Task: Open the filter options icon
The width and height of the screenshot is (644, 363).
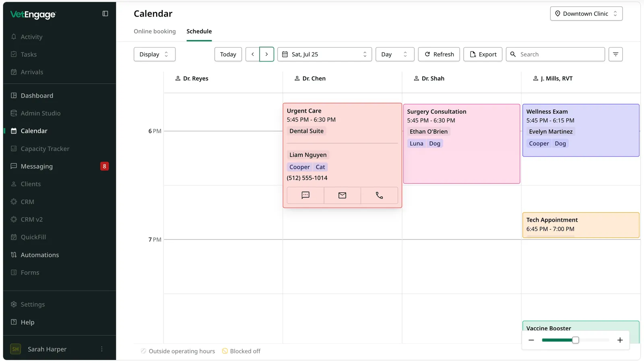Action: (x=615, y=54)
